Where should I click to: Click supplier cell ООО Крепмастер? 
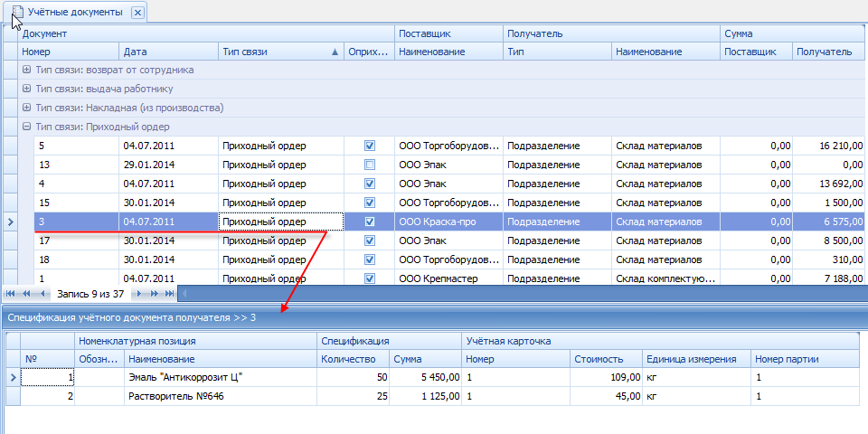tap(448, 278)
